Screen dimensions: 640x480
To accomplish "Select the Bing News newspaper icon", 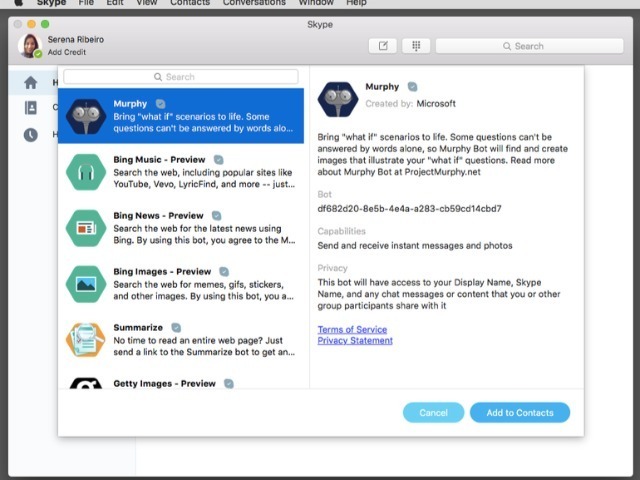I will click(86, 228).
